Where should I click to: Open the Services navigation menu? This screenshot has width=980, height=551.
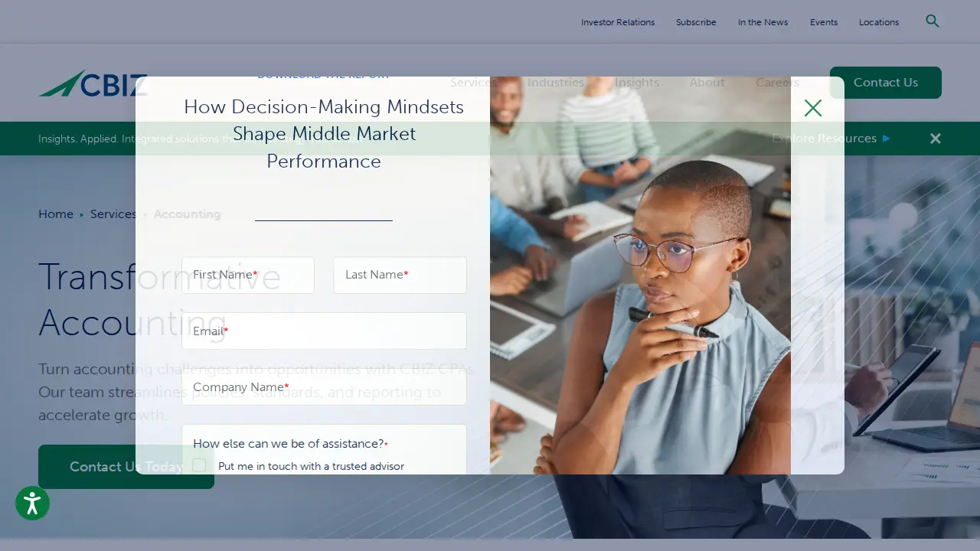click(x=473, y=83)
